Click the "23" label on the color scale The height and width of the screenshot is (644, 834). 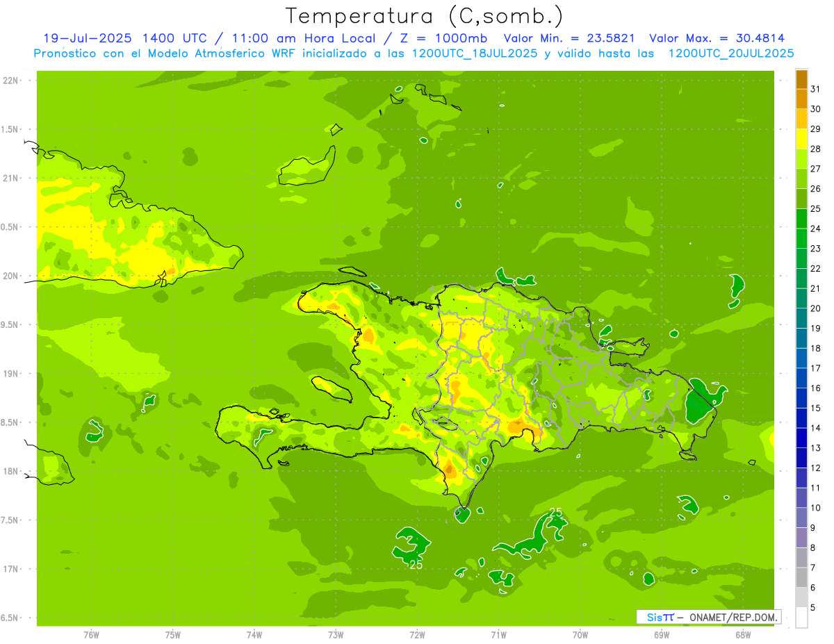(815, 249)
